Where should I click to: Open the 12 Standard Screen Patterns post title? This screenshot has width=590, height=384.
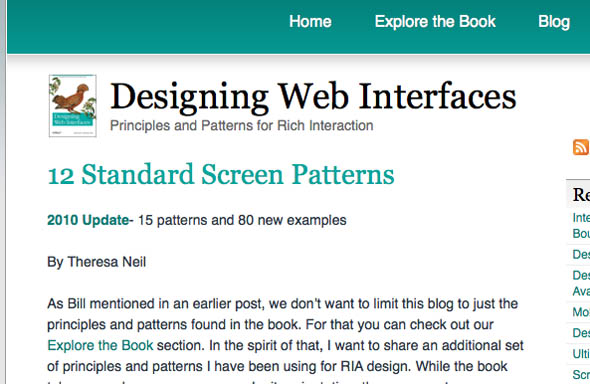tap(221, 175)
